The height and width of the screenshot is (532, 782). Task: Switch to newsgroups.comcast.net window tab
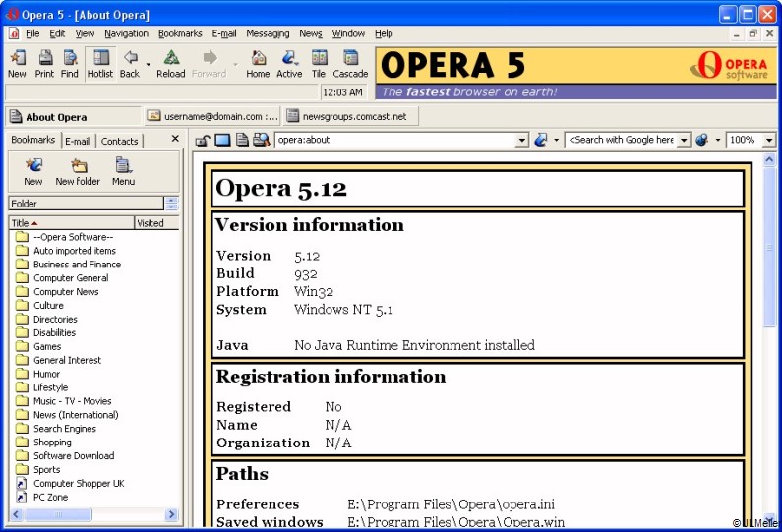coord(351,116)
